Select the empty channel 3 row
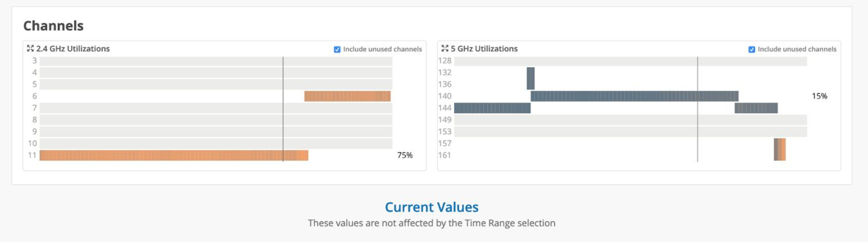Screen dimensions: 868x247 click(x=216, y=61)
